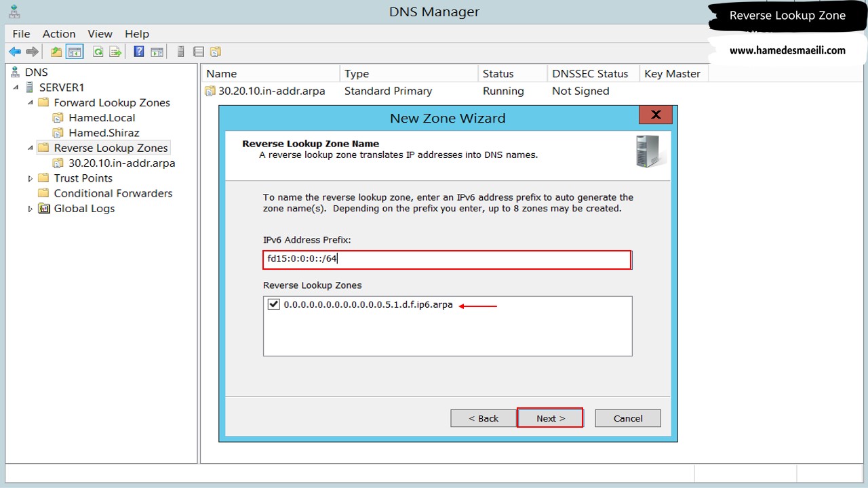Screen dimensions: 868x488
Task: Sort by the DNSSEC Status column header
Action: pyautogui.click(x=593, y=74)
